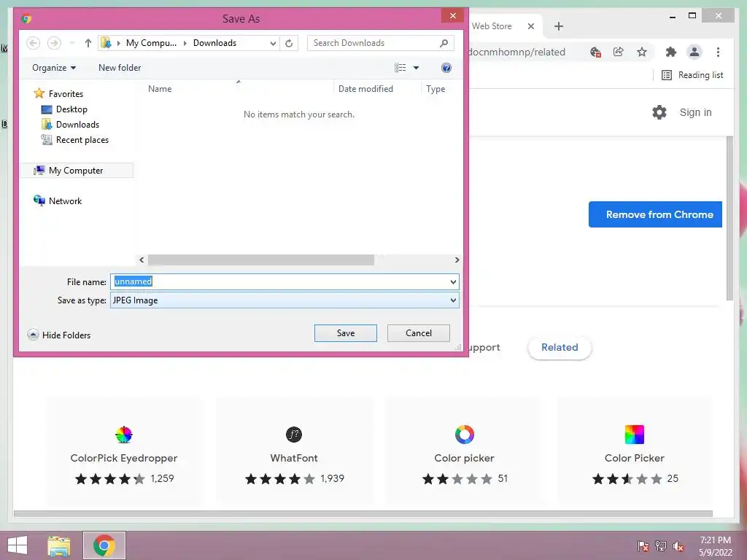Click the network tray icon
The width and height of the screenshot is (747, 560).
(x=661, y=545)
